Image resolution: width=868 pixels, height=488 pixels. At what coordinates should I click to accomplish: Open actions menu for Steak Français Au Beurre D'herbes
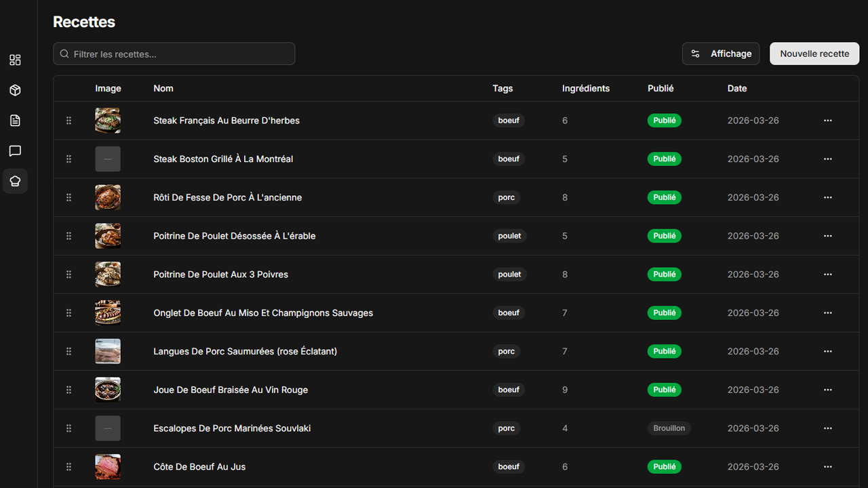(827, 121)
